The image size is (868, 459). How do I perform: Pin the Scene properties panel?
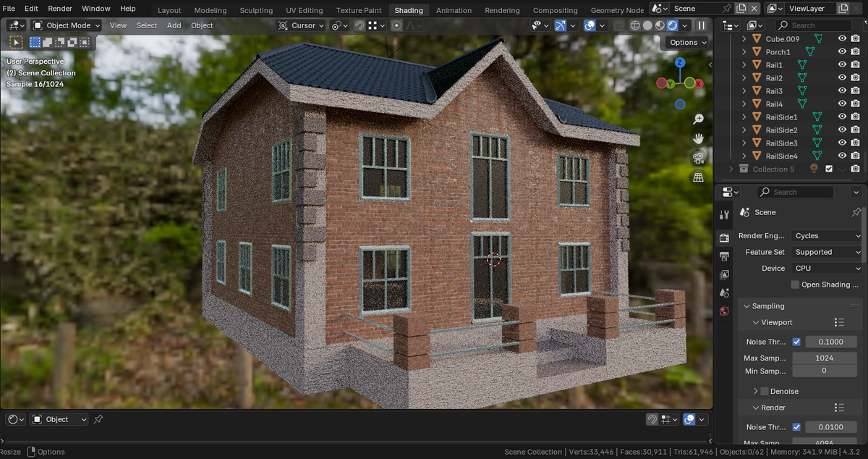[x=856, y=212]
